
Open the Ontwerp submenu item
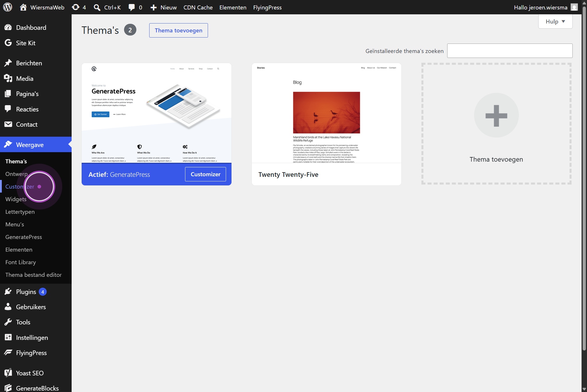[16, 174]
